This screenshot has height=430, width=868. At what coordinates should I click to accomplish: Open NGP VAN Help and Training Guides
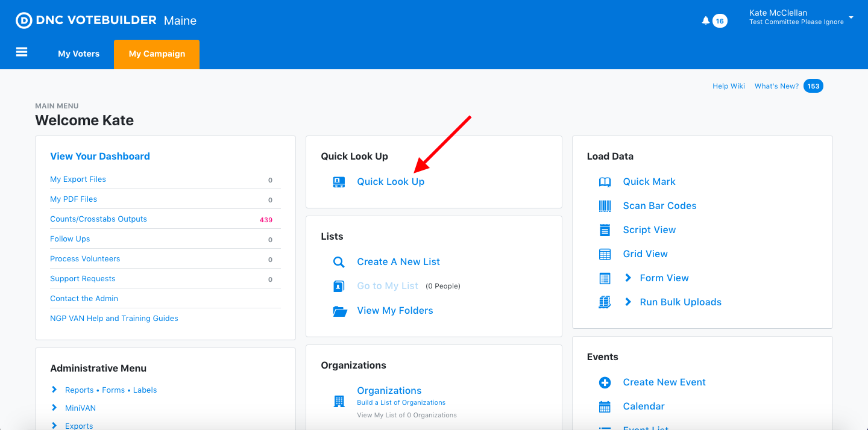tap(114, 319)
